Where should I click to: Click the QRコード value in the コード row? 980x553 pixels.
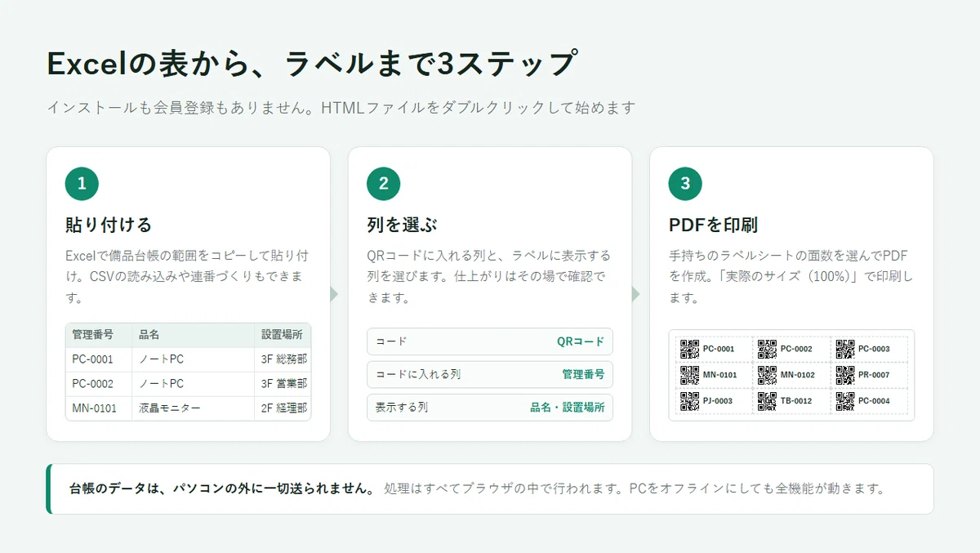[x=581, y=341]
